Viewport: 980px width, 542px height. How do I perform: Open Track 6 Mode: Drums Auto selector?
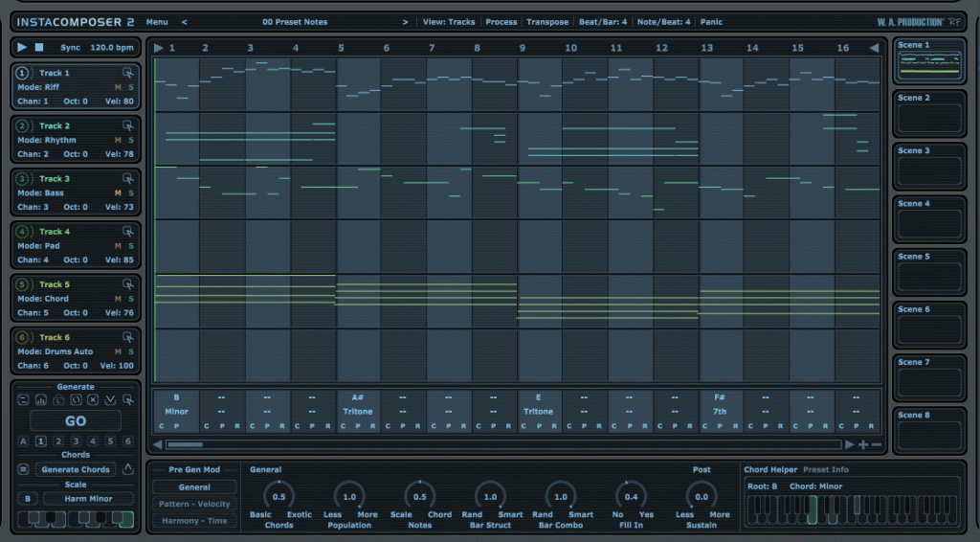click(x=55, y=351)
